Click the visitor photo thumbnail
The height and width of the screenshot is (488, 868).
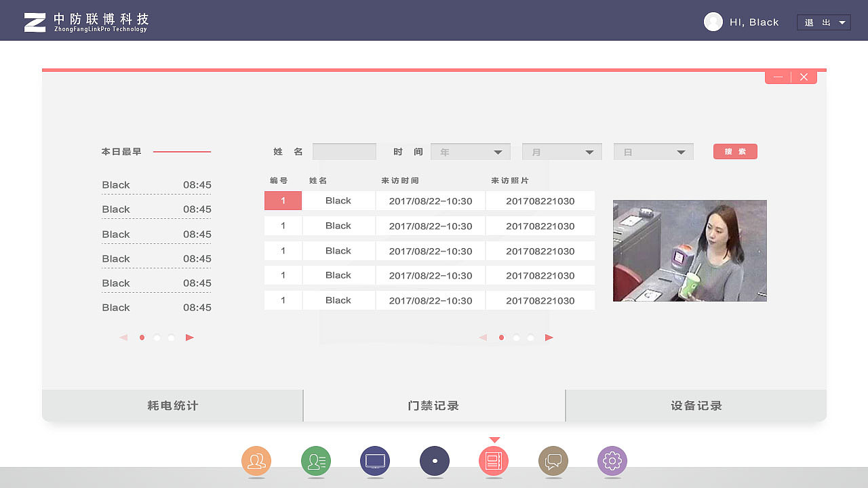(x=690, y=251)
